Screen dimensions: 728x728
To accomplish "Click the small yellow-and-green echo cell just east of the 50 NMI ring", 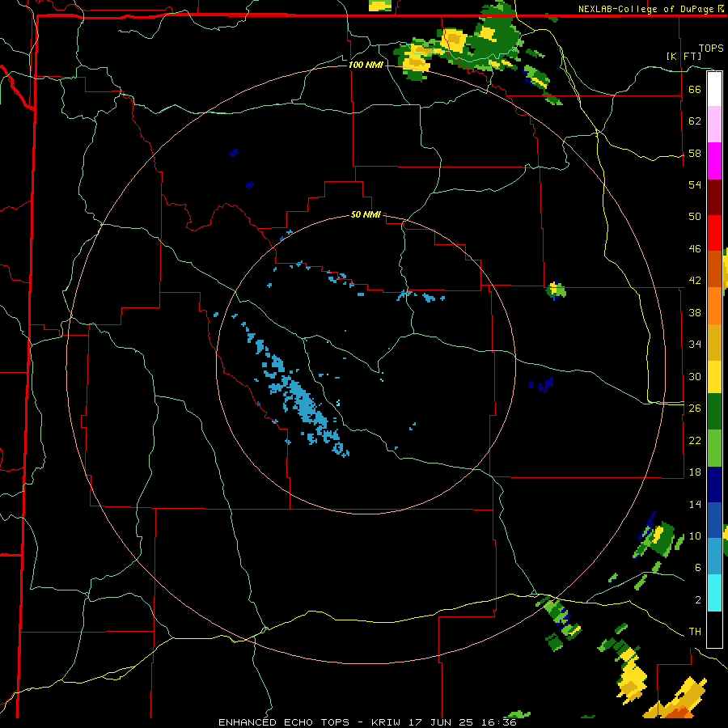I will [556, 290].
